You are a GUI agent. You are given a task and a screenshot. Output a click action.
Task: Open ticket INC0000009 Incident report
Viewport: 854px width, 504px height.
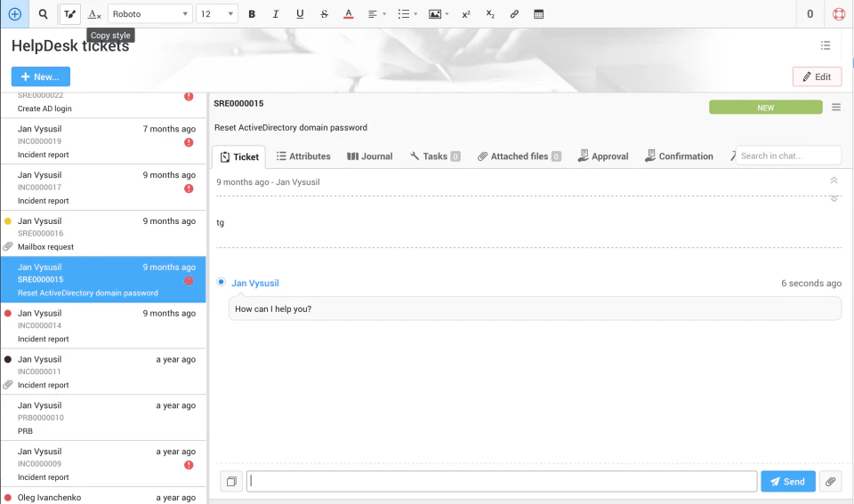point(103,464)
